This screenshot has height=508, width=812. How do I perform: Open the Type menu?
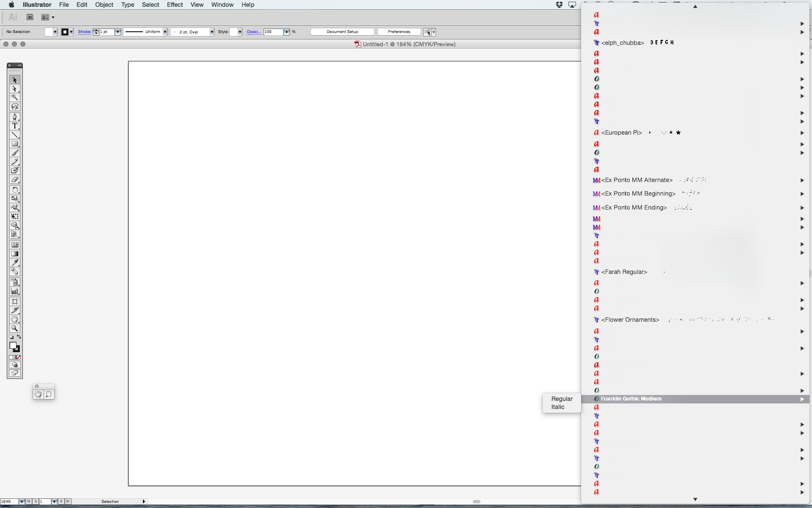pyautogui.click(x=128, y=5)
